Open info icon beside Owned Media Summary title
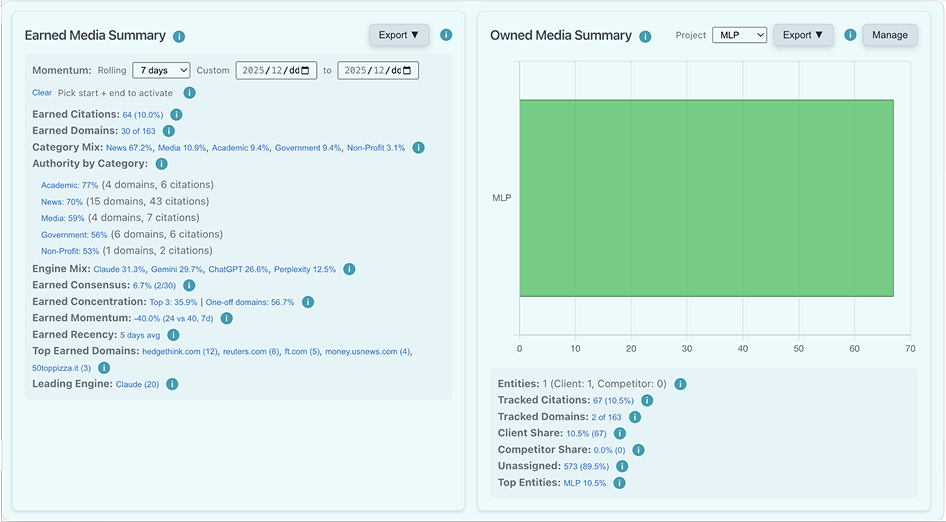This screenshot has width=946, height=522. tap(645, 36)
